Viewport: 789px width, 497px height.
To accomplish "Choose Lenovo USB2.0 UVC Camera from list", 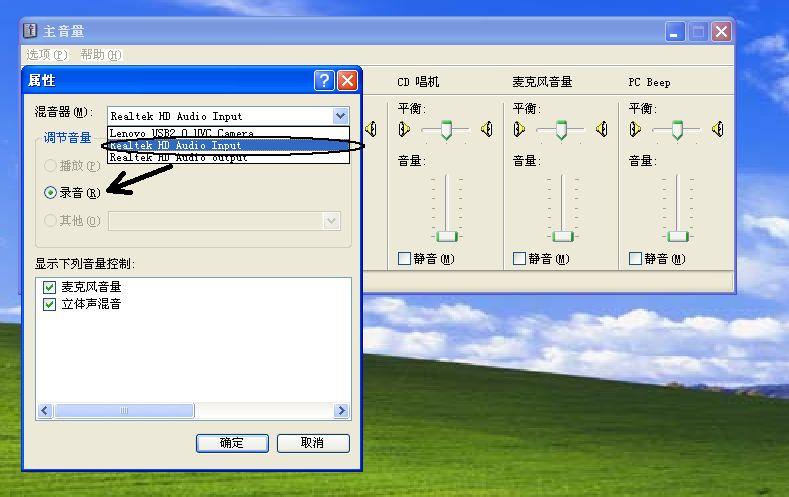I will (228, 132).
